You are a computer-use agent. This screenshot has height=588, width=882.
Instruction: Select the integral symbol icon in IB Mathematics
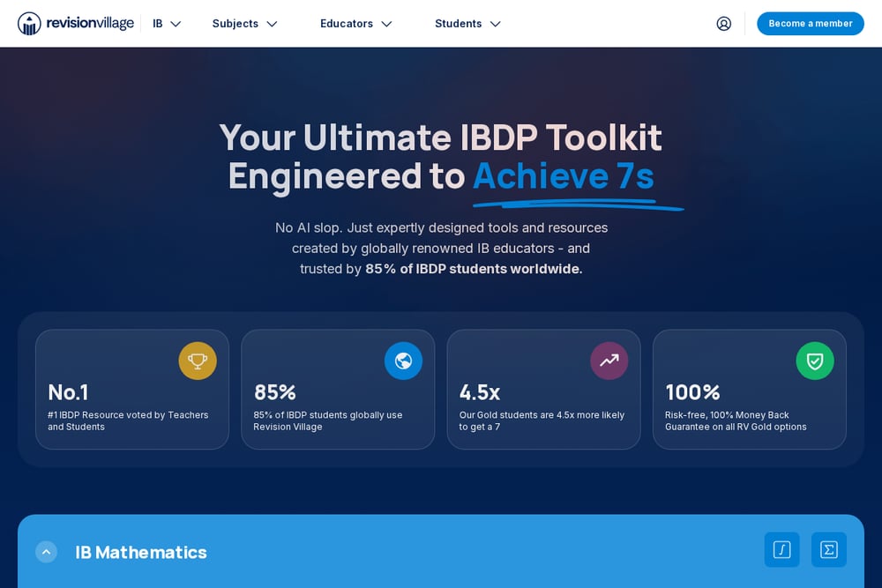pyautogui.click(x=781, y=549)
